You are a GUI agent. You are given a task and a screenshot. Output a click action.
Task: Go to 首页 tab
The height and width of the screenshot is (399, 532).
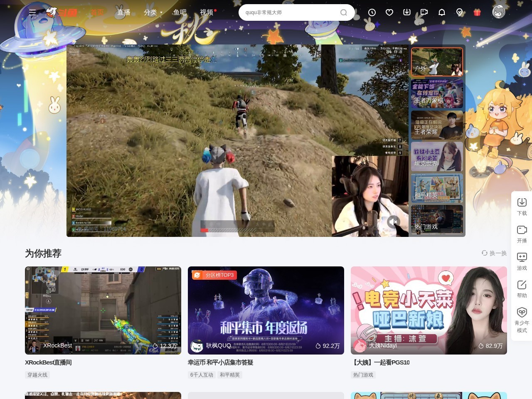[97, 12]
